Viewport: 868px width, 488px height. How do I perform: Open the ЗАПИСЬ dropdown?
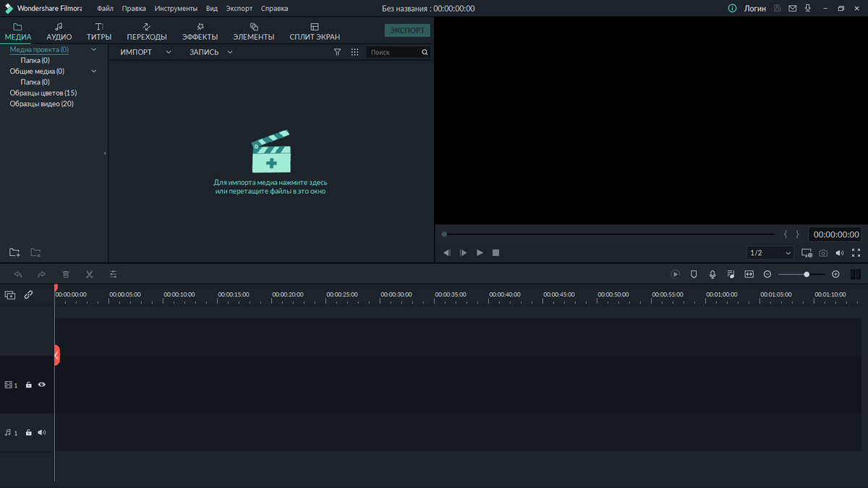pos(211,52)
